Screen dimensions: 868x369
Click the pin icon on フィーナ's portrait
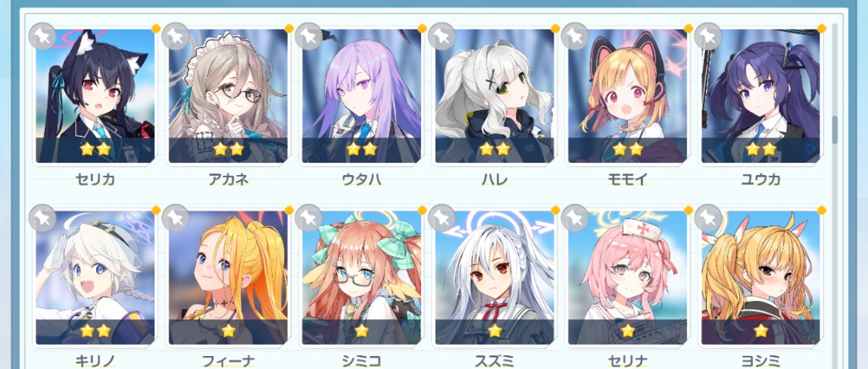pyautogui.click(x=175, y=218)
